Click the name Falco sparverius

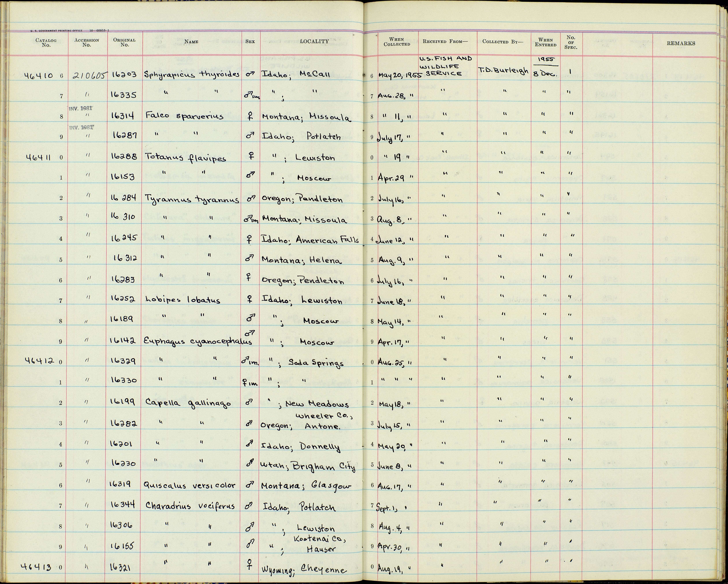tap(184, 116)
